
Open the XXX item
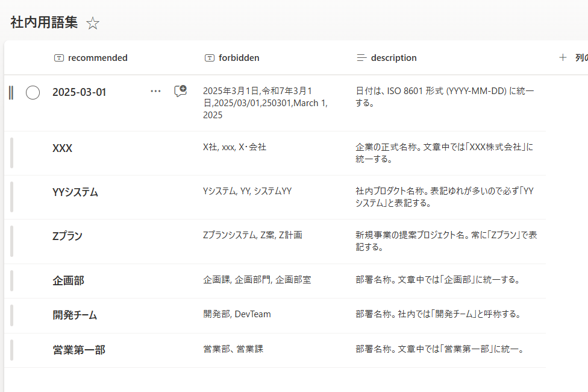(62, 148)
